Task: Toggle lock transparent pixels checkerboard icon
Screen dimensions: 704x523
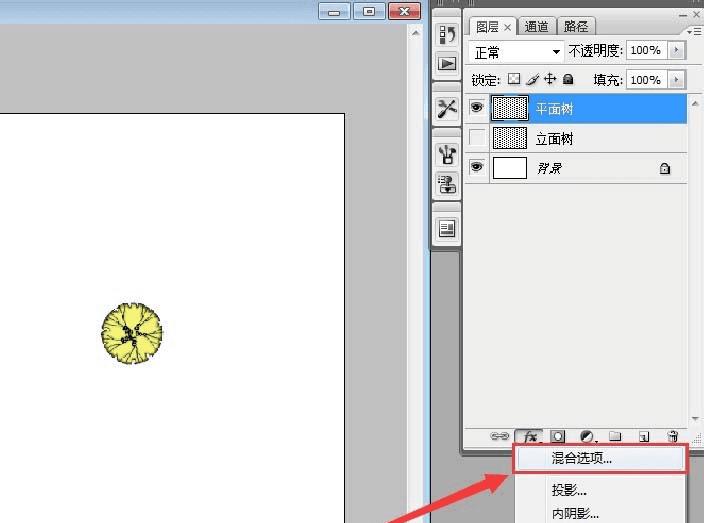Action: 514,79
